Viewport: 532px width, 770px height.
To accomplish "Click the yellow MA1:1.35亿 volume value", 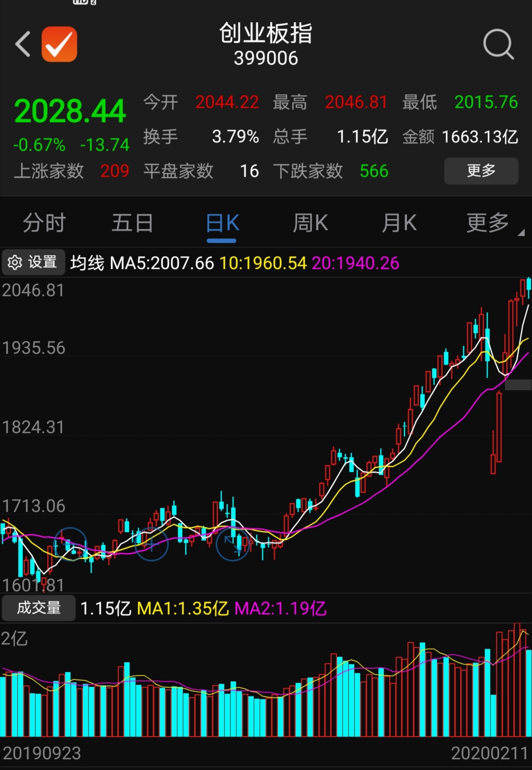I will 183,609.
